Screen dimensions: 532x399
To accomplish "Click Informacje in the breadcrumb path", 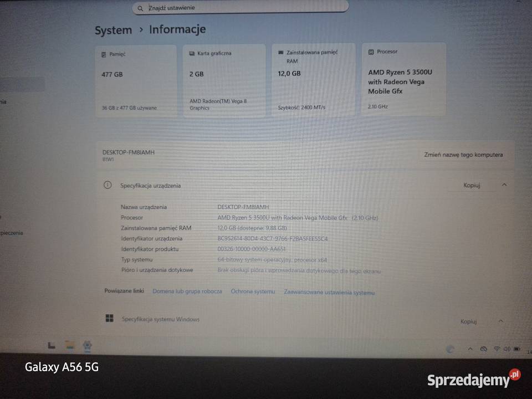I will [x=177, y=29].
